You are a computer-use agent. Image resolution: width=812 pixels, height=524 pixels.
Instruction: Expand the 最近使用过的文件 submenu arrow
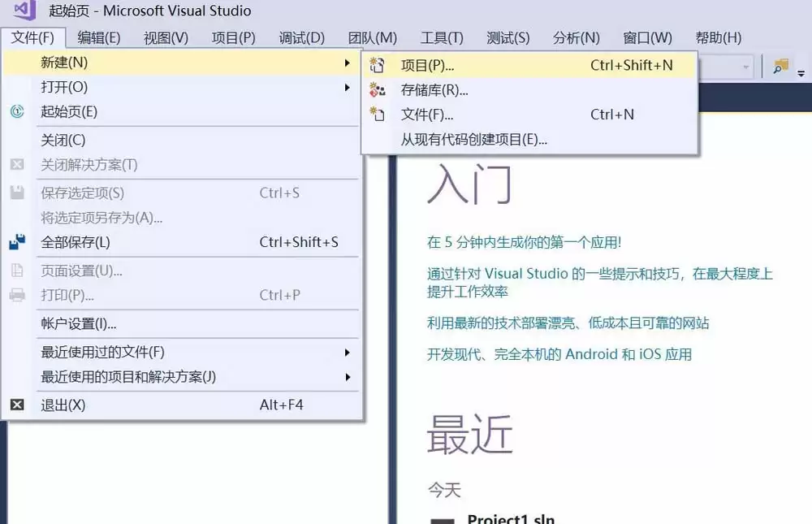point(348,353)
